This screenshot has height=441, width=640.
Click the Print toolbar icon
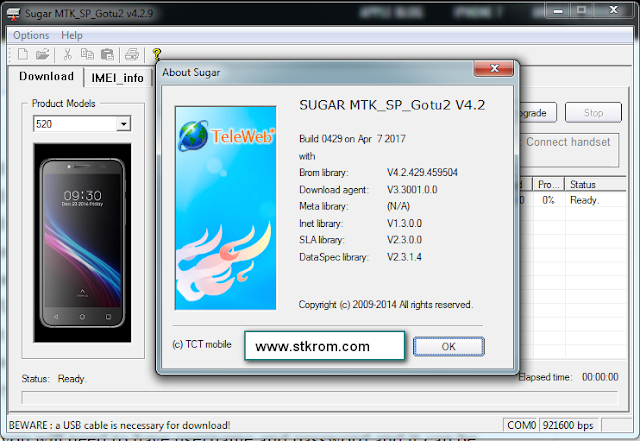point(131,54)
